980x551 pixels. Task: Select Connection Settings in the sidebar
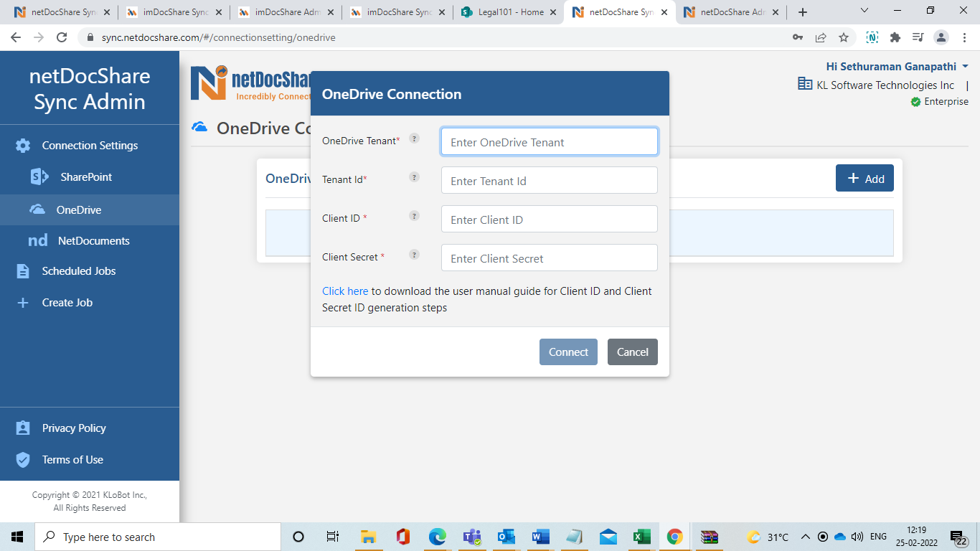pyautogui.click(x=90, y=146)
